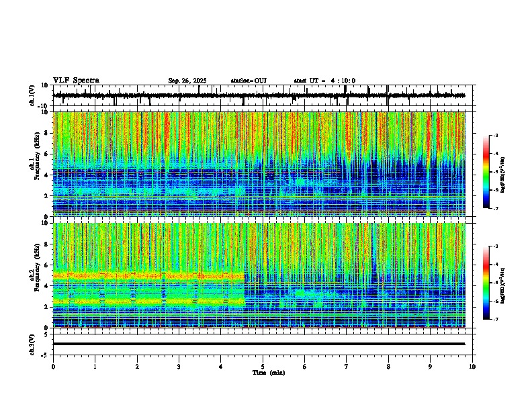Click time axis tick label "5"
Viewport: 532px width, 411px height.
(263, 367)
